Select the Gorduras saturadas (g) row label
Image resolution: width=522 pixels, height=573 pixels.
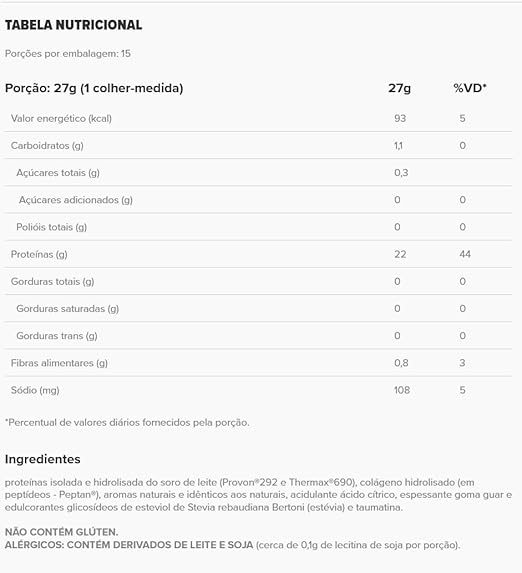68,309
